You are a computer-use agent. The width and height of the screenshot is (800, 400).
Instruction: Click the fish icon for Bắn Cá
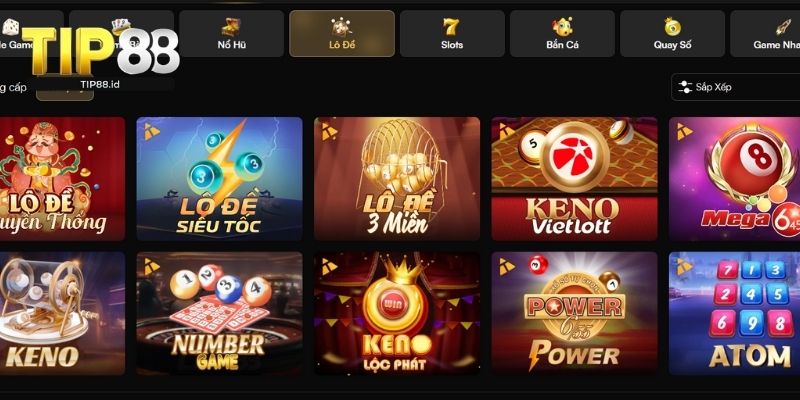[562, 27]
